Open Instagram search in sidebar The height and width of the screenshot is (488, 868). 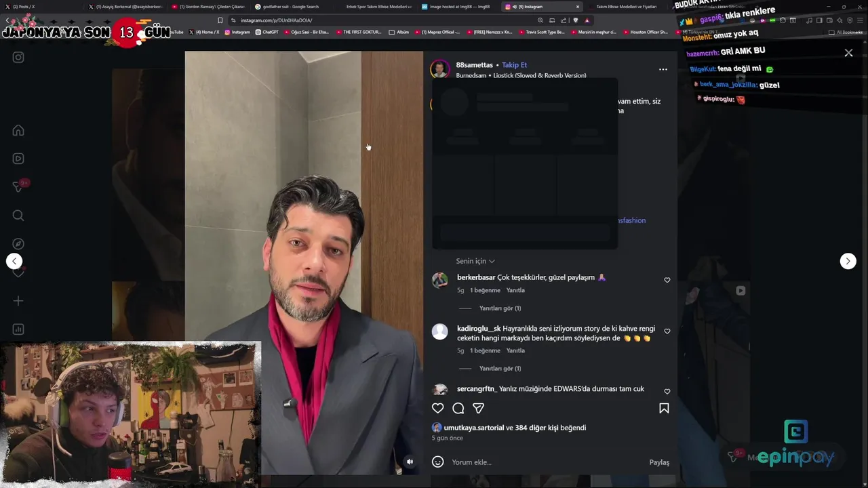point(18,216)
